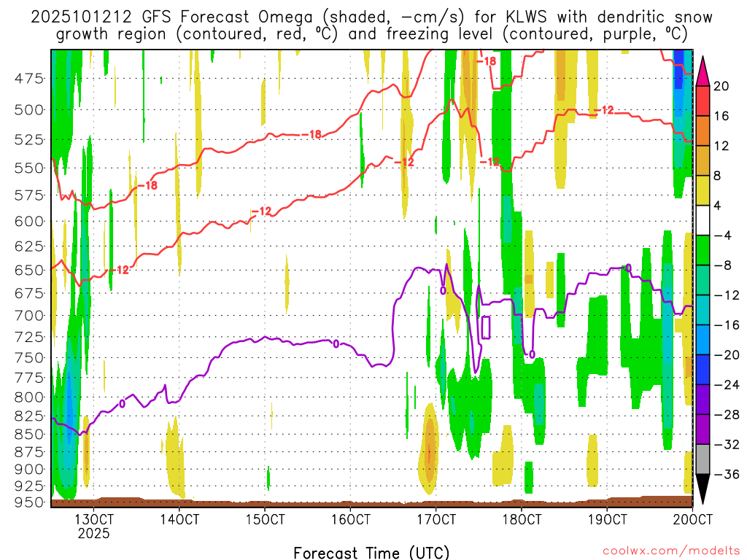Click the 625 pressure level label
This screenshot has width=747, height=560.
click(29, 246)
